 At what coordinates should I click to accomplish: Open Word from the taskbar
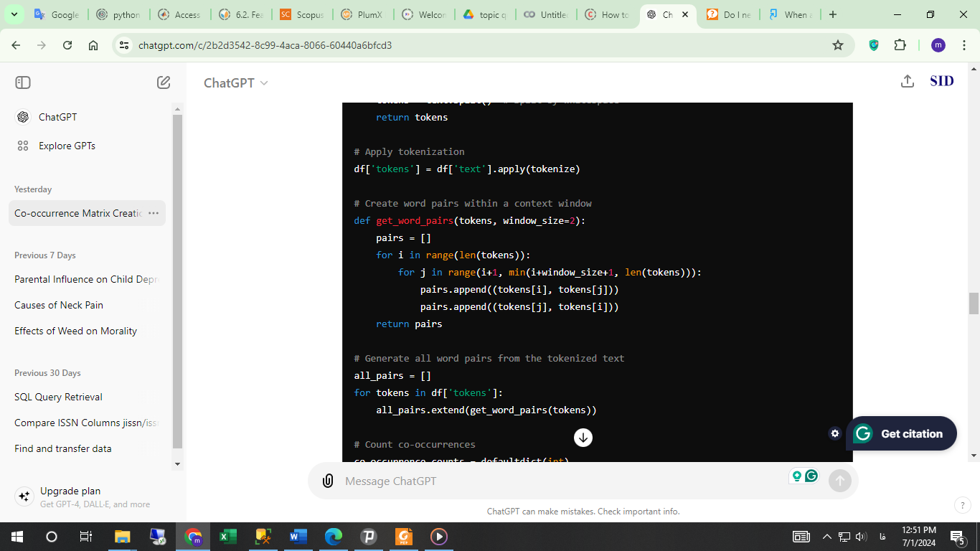[x=298, y=537]
